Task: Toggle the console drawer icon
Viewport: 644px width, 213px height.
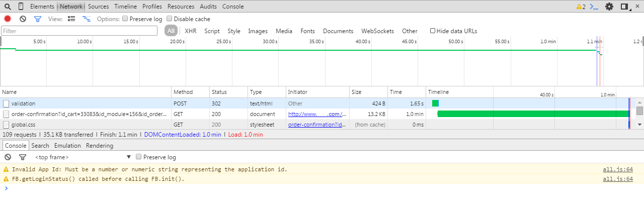Action: tap(594, 7)
